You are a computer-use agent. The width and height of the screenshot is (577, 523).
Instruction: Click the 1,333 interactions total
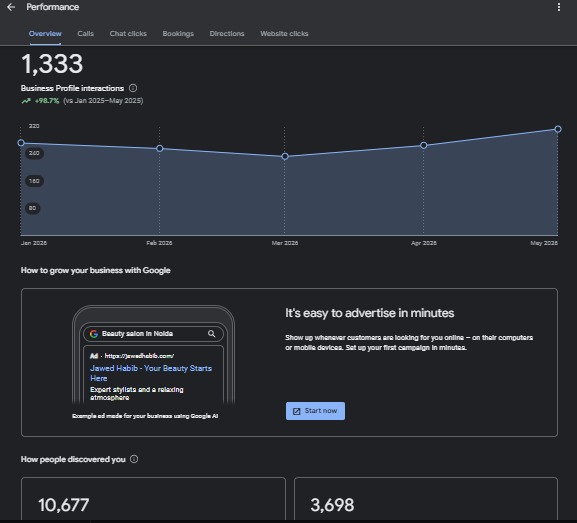coord(52,64)
